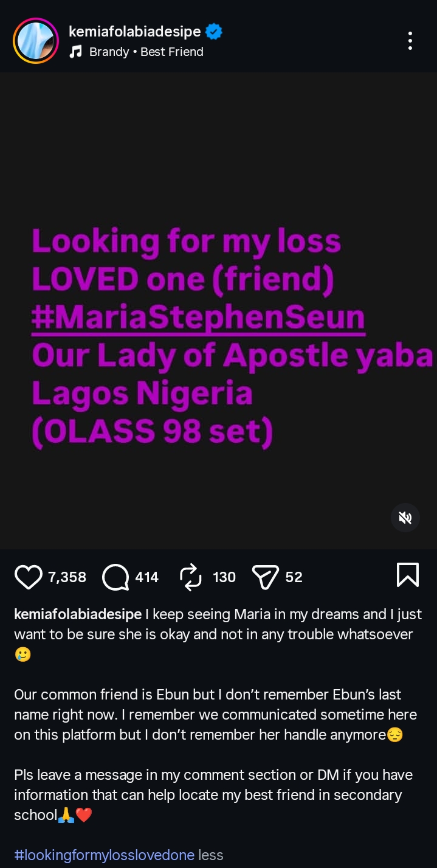The image size is (437, 868).
Task: Unmute the video sound
Action: pyautogui.click(x=405, y=518)
